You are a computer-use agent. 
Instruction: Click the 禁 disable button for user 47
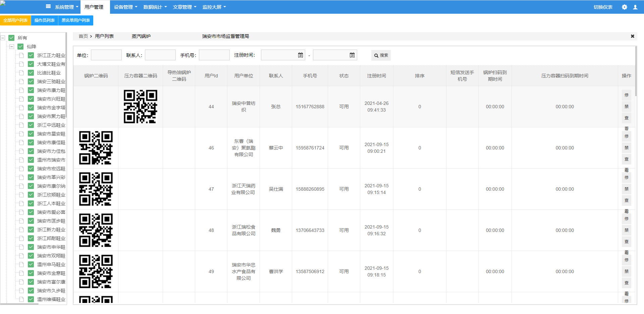pyautogui.click(x=626, y=189)
